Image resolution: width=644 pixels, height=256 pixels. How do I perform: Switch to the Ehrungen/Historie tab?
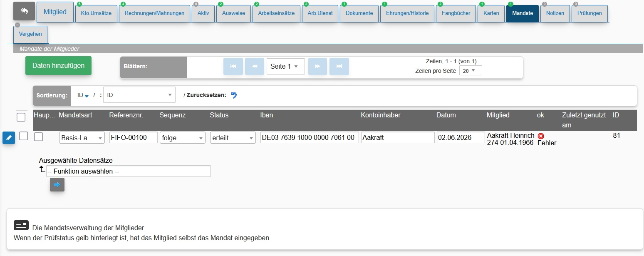pos(407,13)
